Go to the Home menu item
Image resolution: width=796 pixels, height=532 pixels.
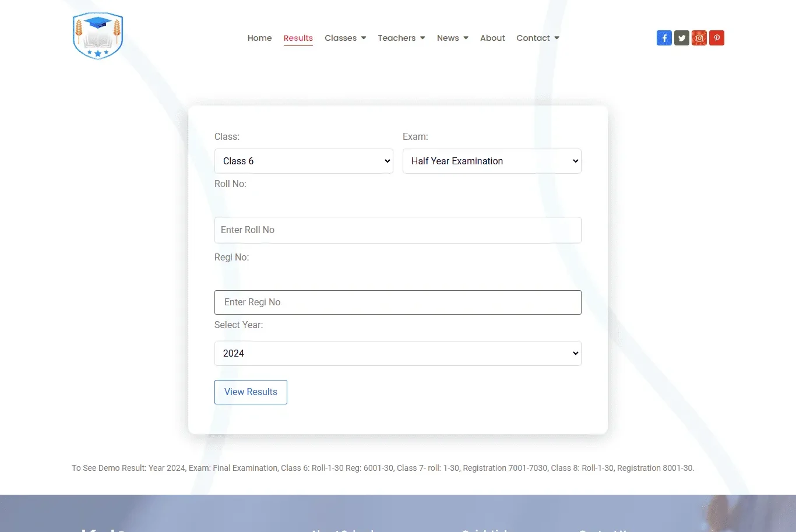click(x=259, y=38)
